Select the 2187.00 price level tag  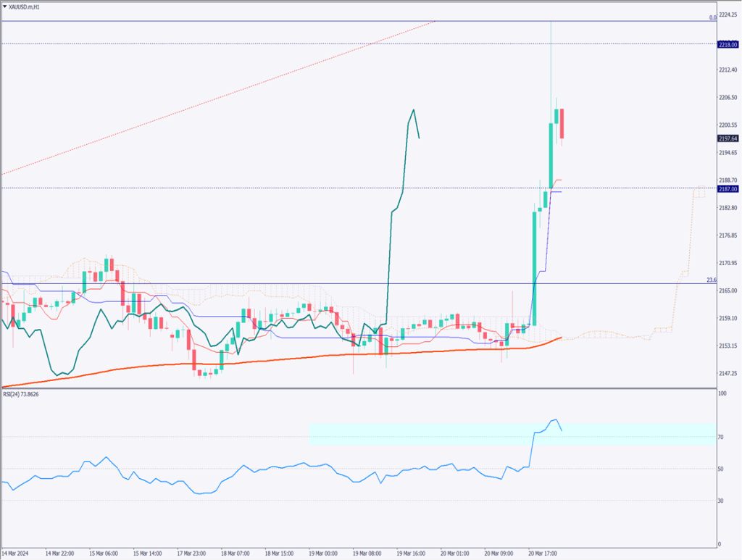tap(727, 189)
